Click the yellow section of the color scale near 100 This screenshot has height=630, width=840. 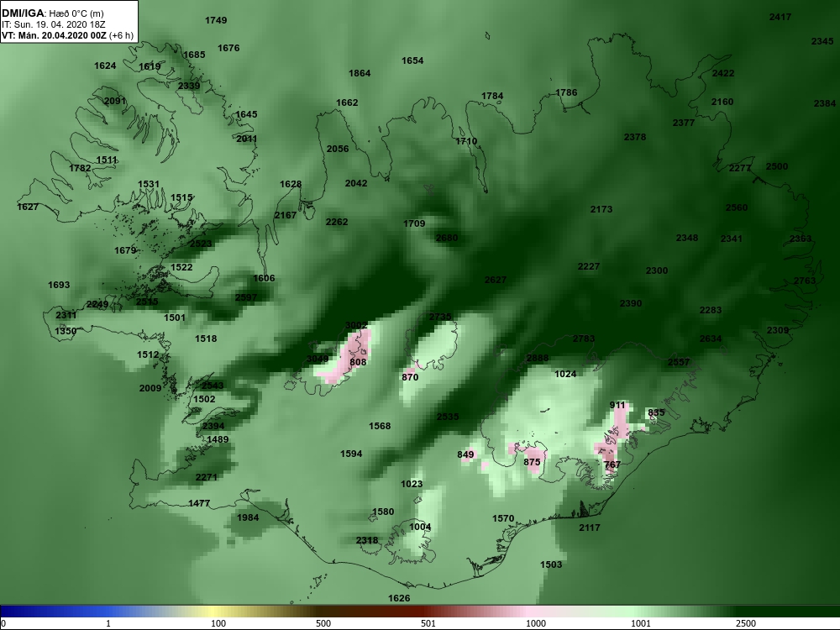tap(214, 612)
